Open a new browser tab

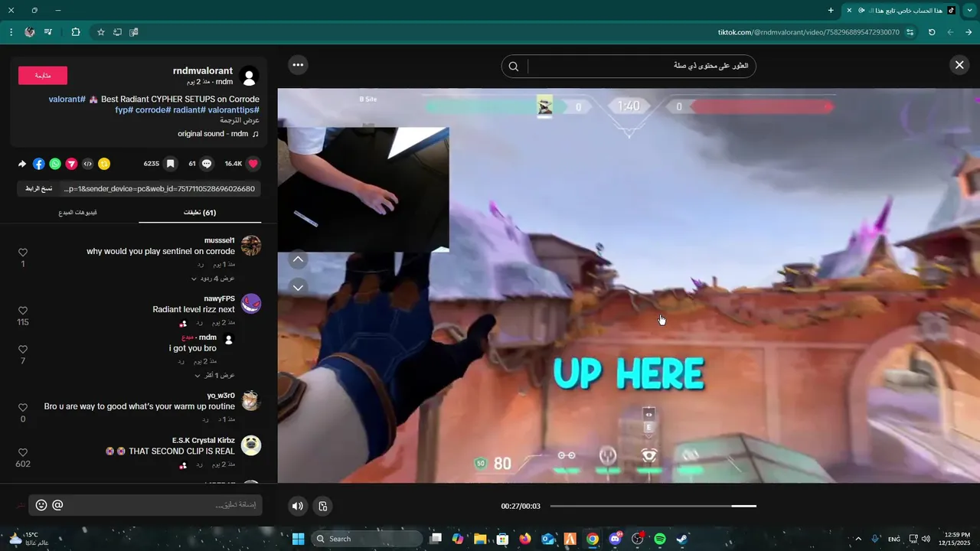831,10
